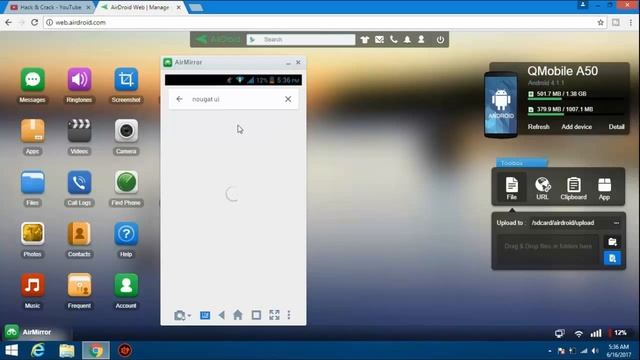Viewport: 640px width, 360px height.
Task: Click Detail in the device panel
Action: 616,127
